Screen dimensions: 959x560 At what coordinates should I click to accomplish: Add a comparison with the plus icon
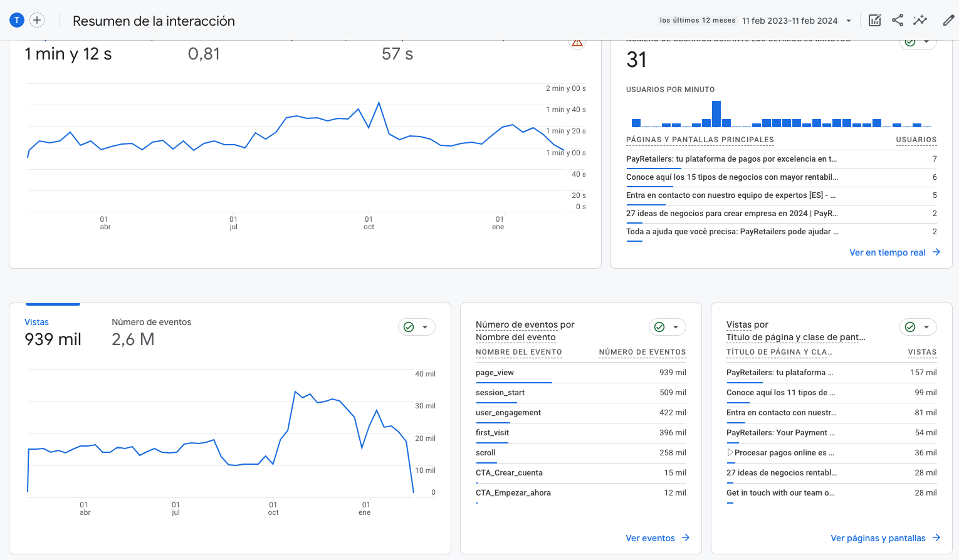point(38,20)
